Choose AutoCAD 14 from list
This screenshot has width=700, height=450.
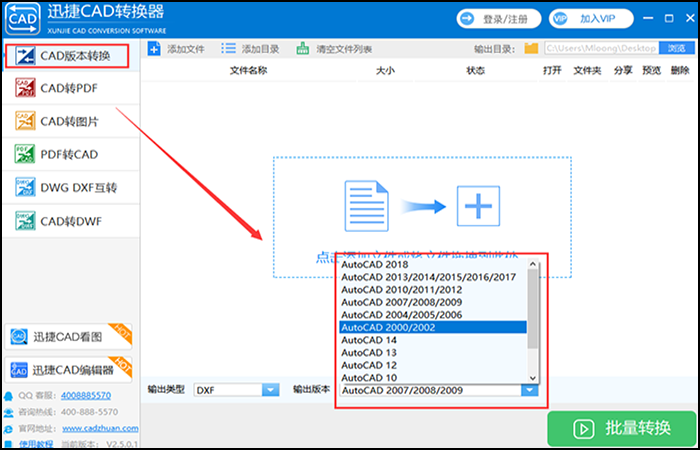[x=433, y=340]
